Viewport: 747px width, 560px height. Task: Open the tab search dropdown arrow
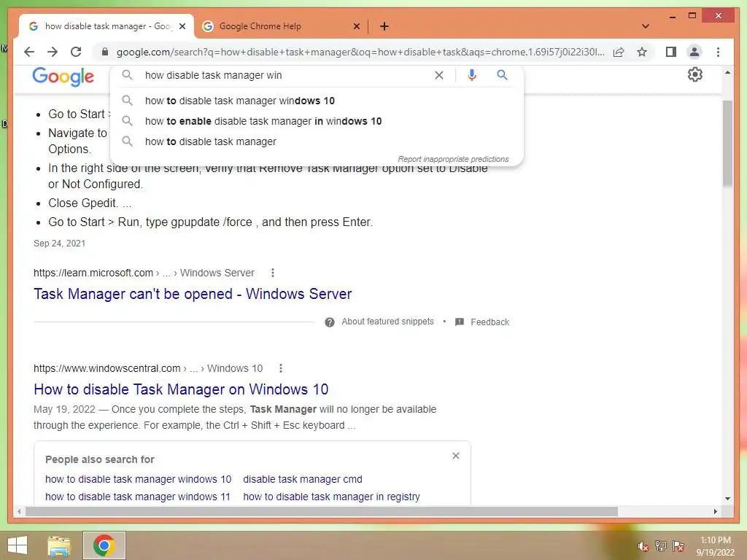pos(646,26)
